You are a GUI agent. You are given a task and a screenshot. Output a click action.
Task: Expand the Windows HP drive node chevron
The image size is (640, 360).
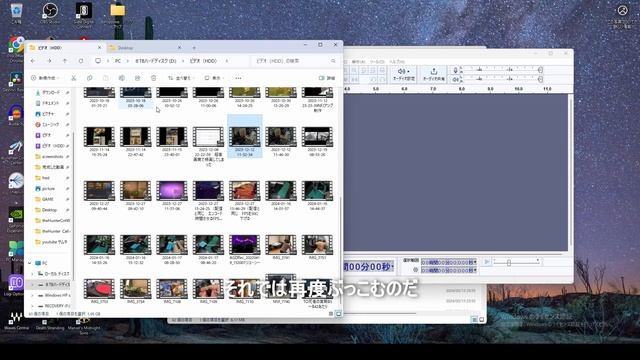tap(33, 295)
